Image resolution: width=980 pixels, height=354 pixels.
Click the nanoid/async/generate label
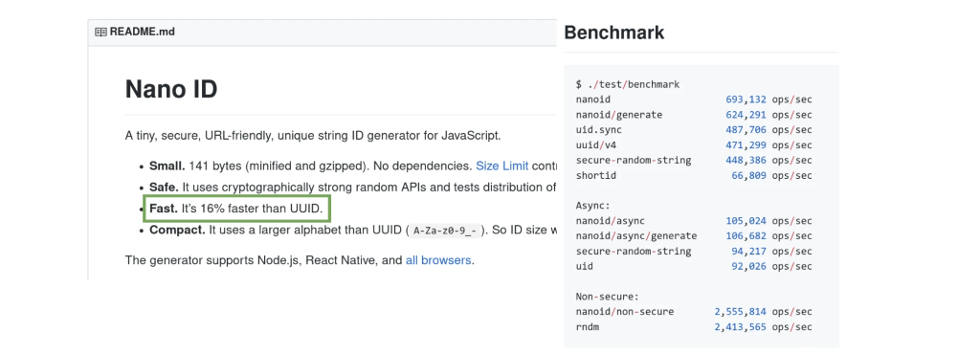pos(636,235)
